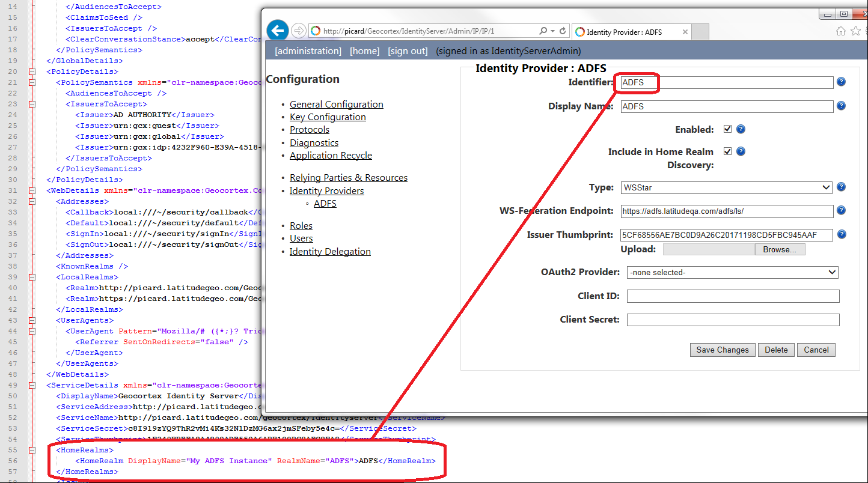Click the help icon next to Identifier

(842, 82)
